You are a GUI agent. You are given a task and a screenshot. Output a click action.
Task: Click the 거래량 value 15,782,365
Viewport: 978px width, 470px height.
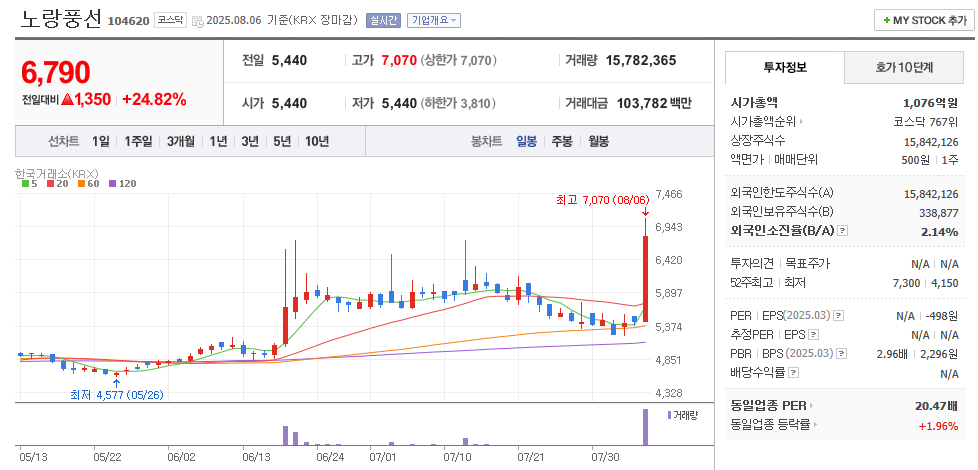[x=641, y=60]
